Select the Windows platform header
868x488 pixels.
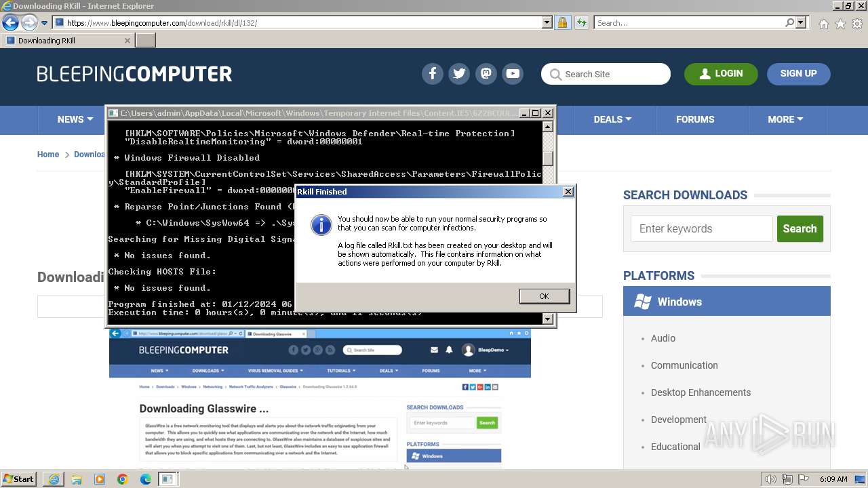tap(727, 302)
